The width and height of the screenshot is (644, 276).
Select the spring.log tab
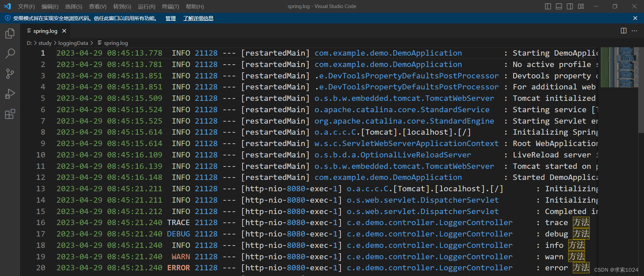[x=45, y=31]
